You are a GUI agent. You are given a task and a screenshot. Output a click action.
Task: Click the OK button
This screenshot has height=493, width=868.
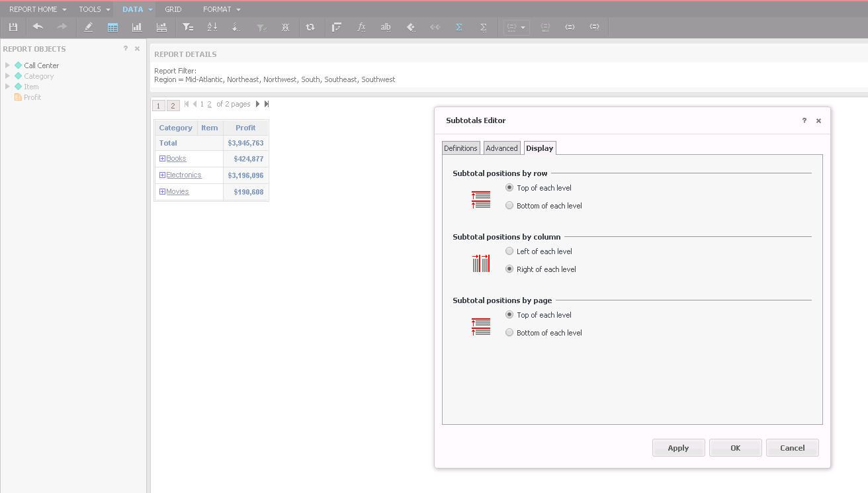pos(735,448)
